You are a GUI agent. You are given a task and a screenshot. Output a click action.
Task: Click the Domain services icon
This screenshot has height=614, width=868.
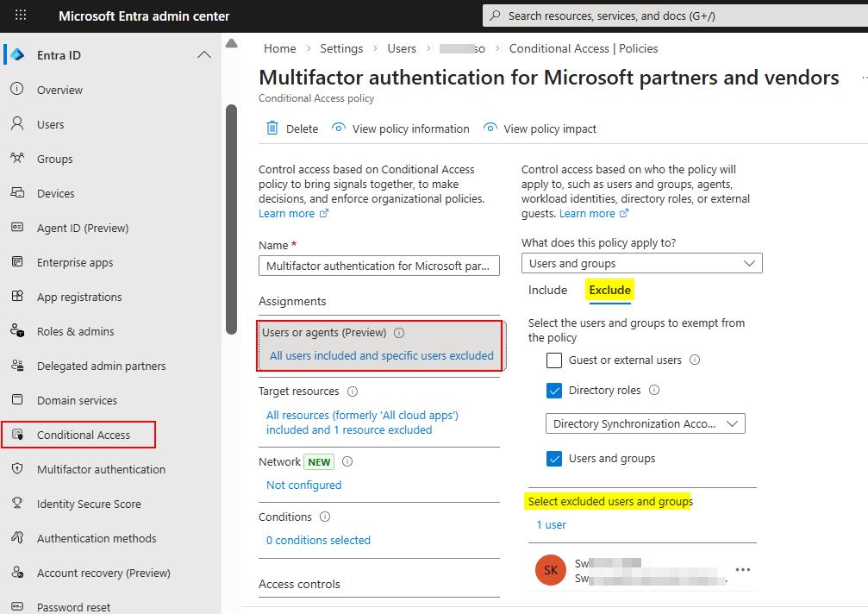pos(17,399)
